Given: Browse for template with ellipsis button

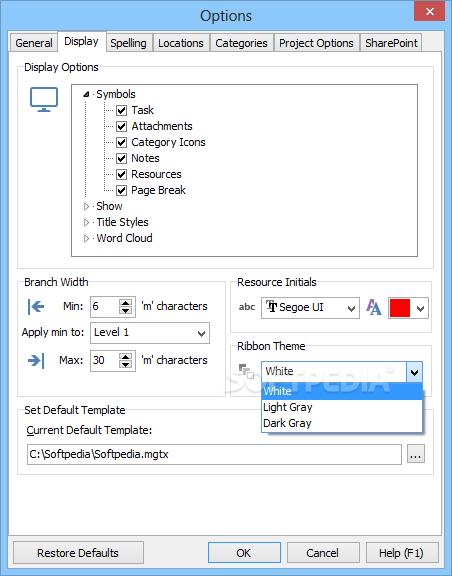Looking at the screenshot, I should click(416, 454).
